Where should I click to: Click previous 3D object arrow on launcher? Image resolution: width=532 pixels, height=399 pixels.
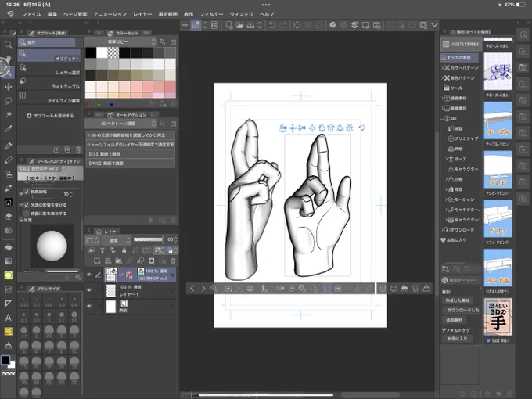(192, 289)
